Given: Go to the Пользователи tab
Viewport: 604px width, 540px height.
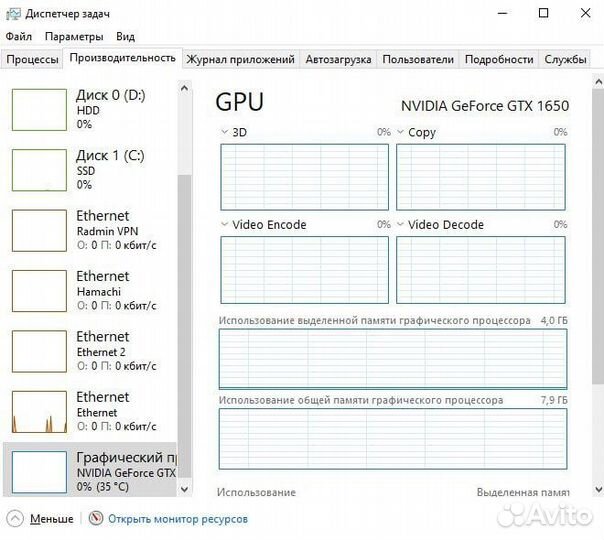Looking at the screenshot, I should [418, 60].
